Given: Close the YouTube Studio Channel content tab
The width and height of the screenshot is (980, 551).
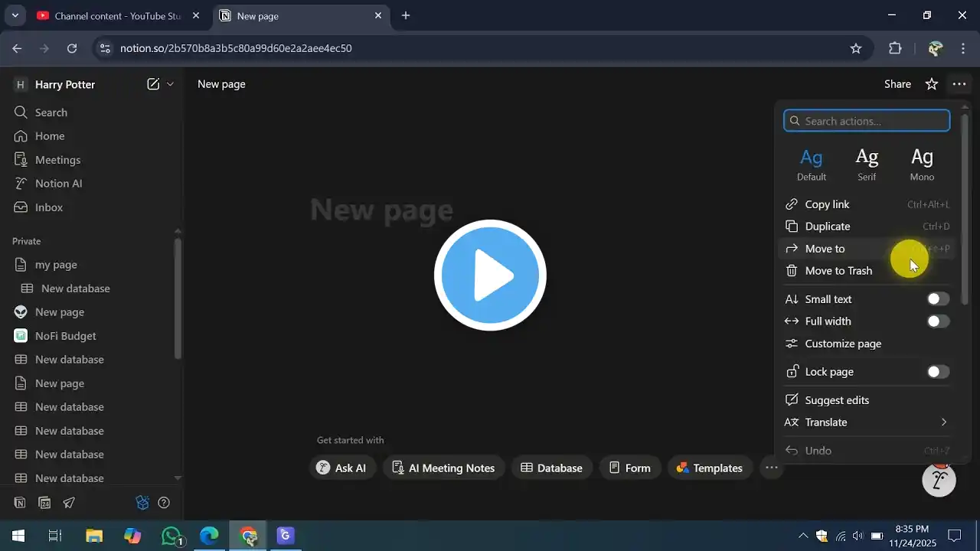Looking at the screenshot, I should 196,15.
